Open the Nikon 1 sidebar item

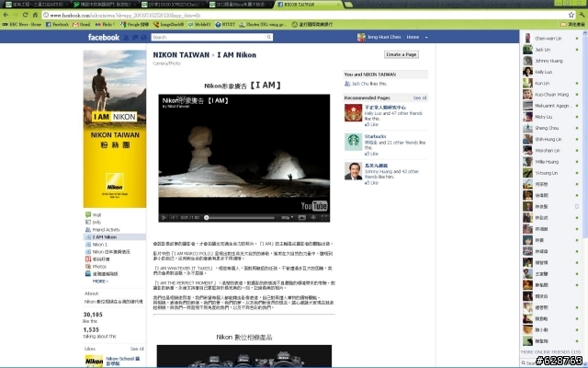coord(100,245)
